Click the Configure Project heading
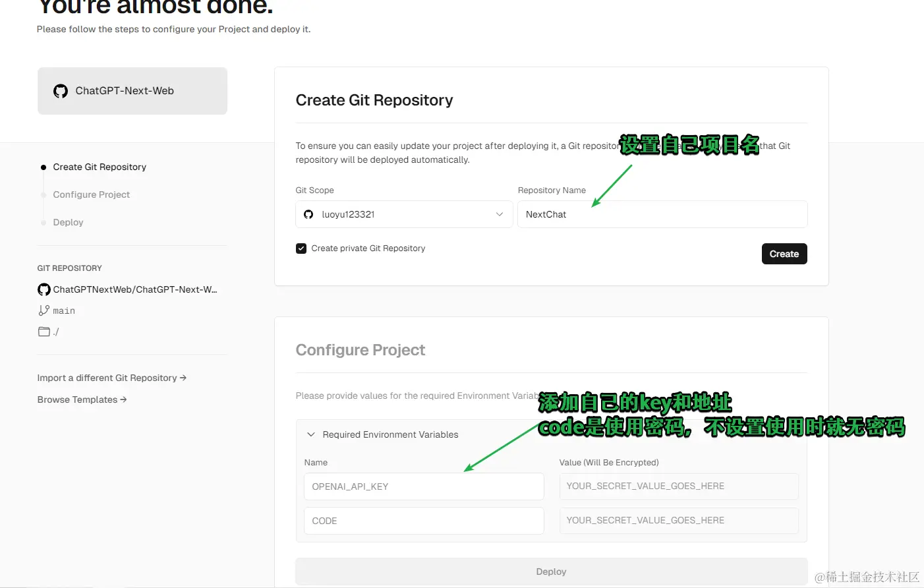This screenshot has width=924, height=588. [361, 350]
